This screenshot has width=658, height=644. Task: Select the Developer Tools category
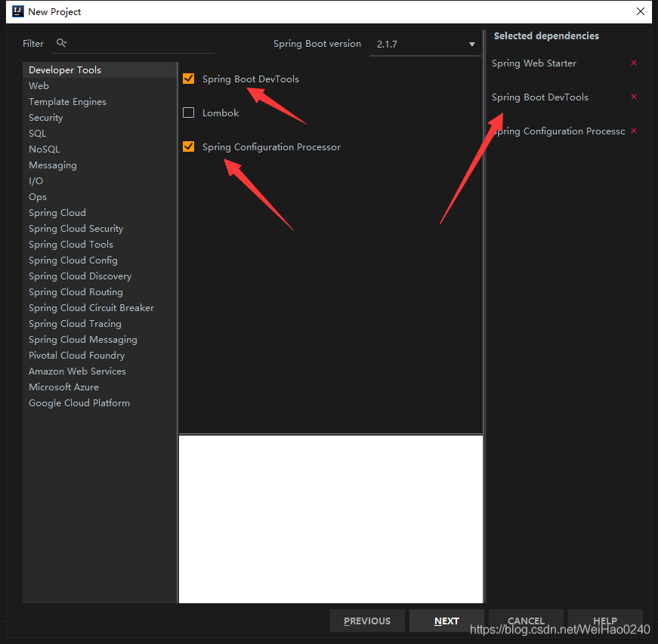point(100,70)
